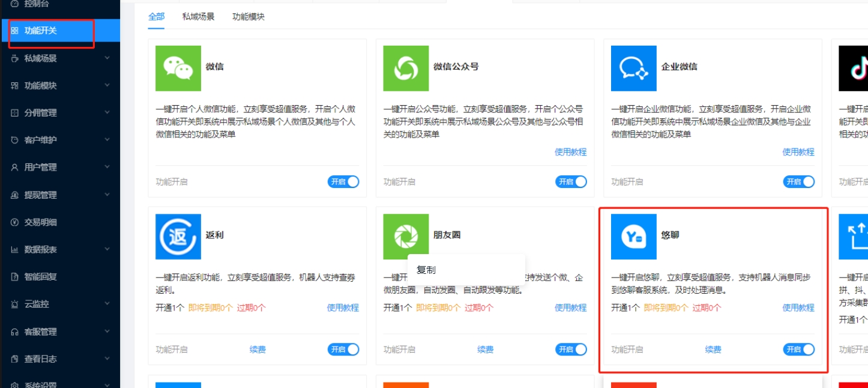Expand the 客服管理 chevron
This screenshot has width=868, height=388.
107,332
